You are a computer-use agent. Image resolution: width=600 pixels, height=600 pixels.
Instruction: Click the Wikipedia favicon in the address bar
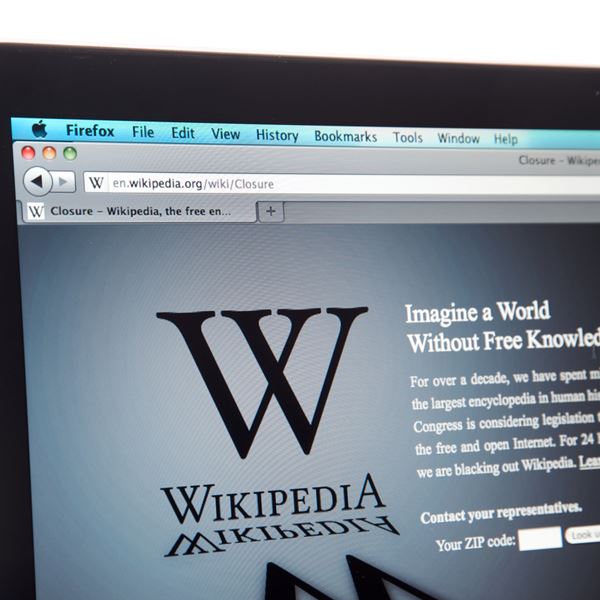[x=96, y=183]
